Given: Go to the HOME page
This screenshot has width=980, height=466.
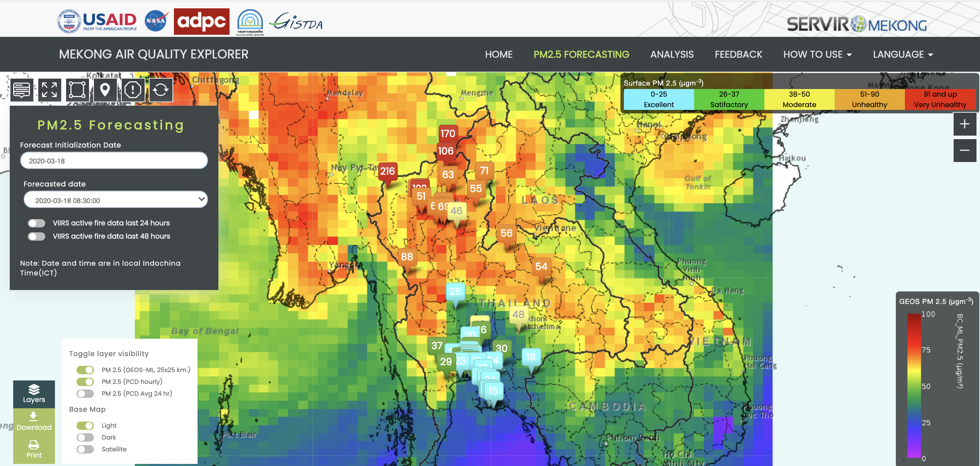Looking at the screenshot, I should [x=499, y=54].
